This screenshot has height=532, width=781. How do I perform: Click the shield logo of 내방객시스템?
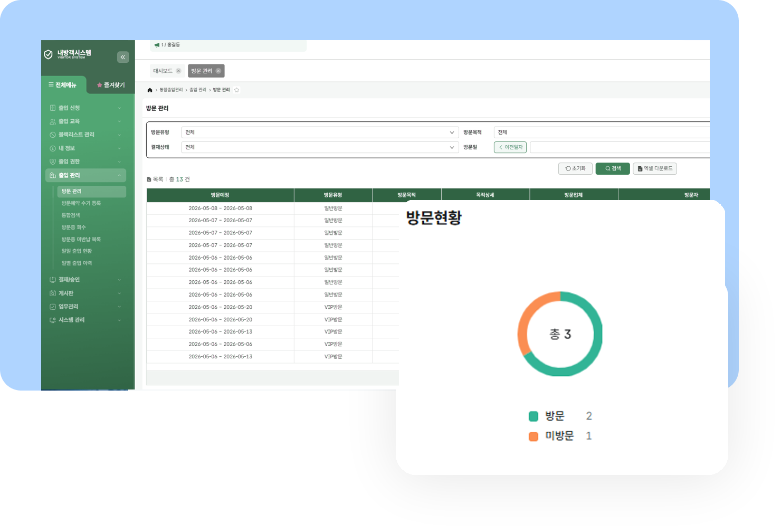(48, 54)
